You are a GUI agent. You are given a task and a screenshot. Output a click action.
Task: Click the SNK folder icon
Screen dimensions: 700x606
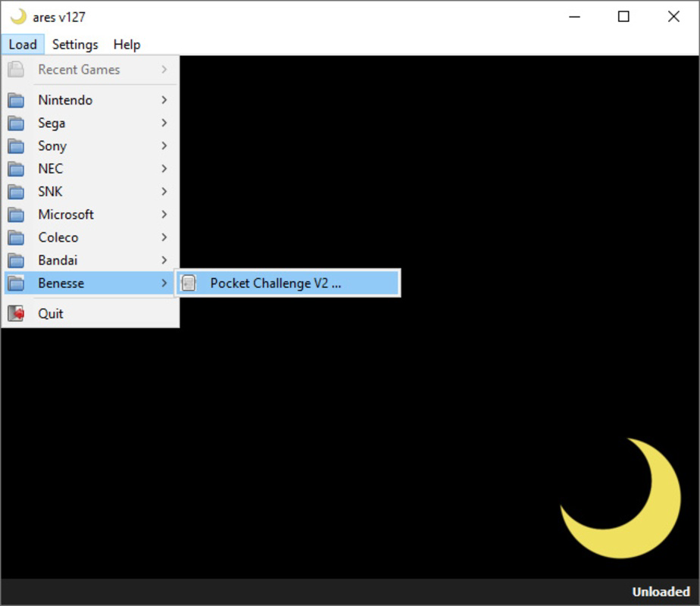(x=16, y=192)
